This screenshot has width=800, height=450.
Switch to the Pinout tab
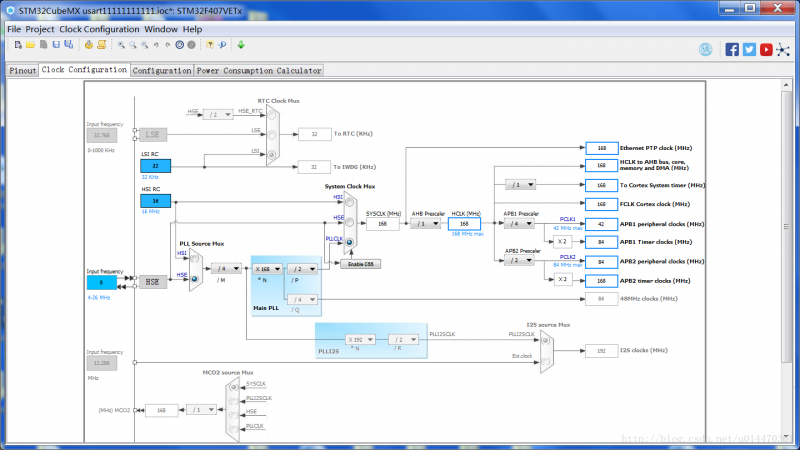[22, 71]
